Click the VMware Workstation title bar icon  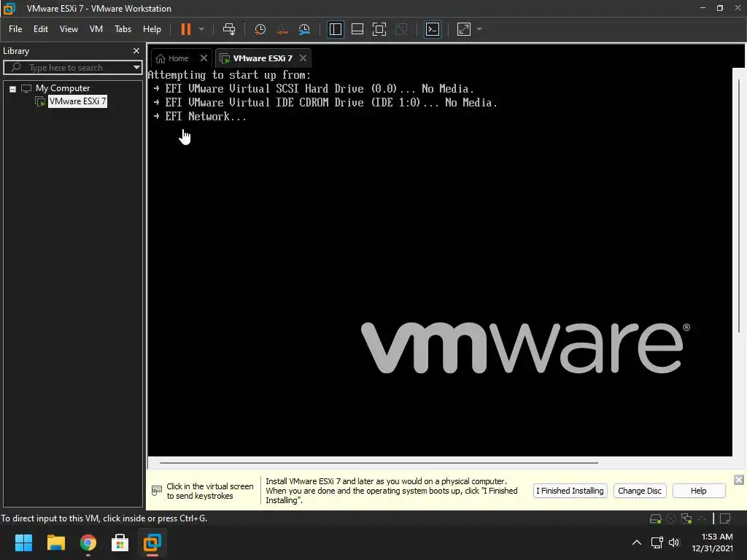(9, 8)
